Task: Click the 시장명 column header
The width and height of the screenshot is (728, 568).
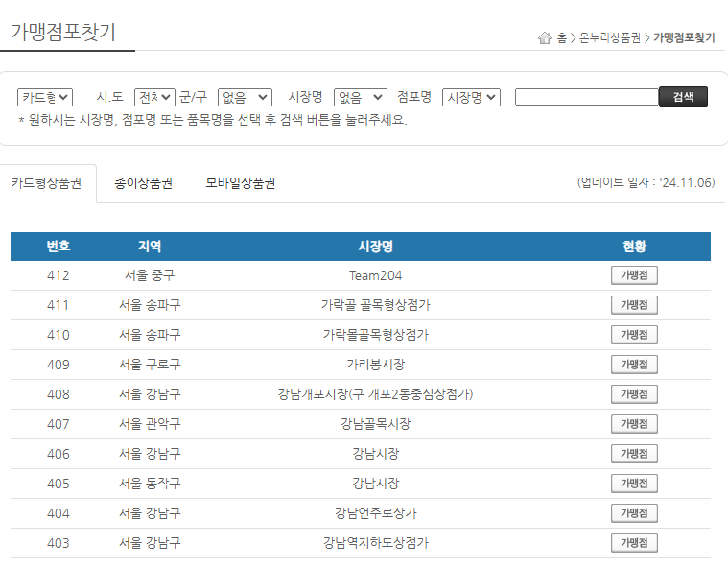Action: pyautogui.click(x=376, y=247)
